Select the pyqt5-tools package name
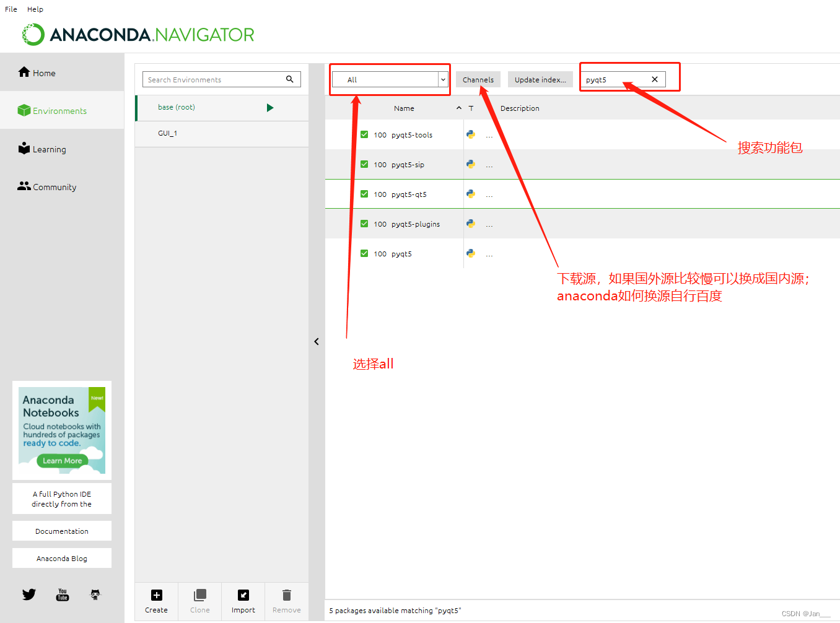This screenshot has height=623, width=840. [412, 135]
